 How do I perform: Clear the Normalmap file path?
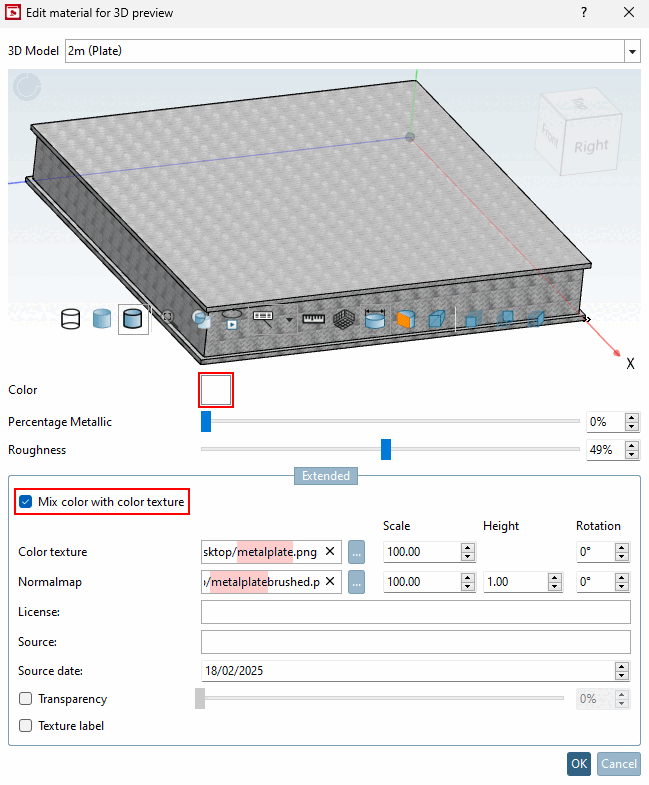tap(330, 581)
